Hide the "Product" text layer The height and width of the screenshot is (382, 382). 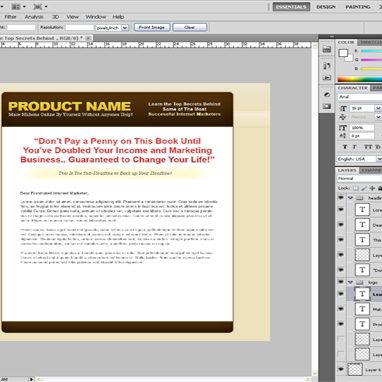341,324
